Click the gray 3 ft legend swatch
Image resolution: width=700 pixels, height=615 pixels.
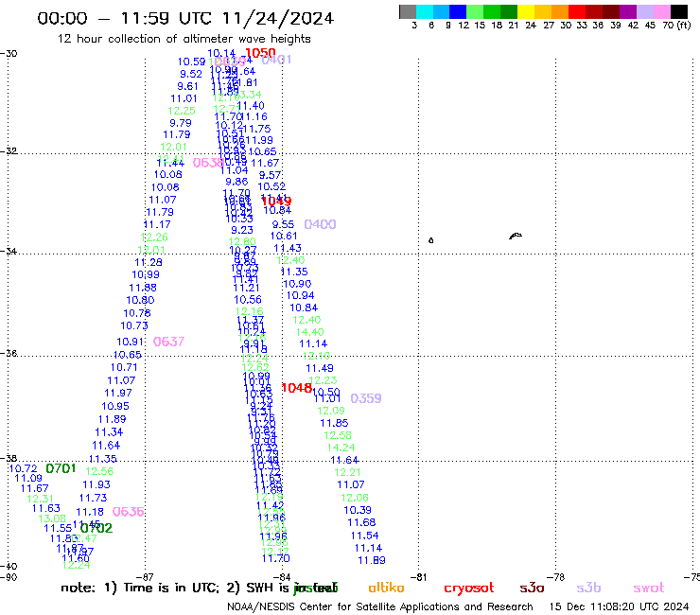coord(408,11)
